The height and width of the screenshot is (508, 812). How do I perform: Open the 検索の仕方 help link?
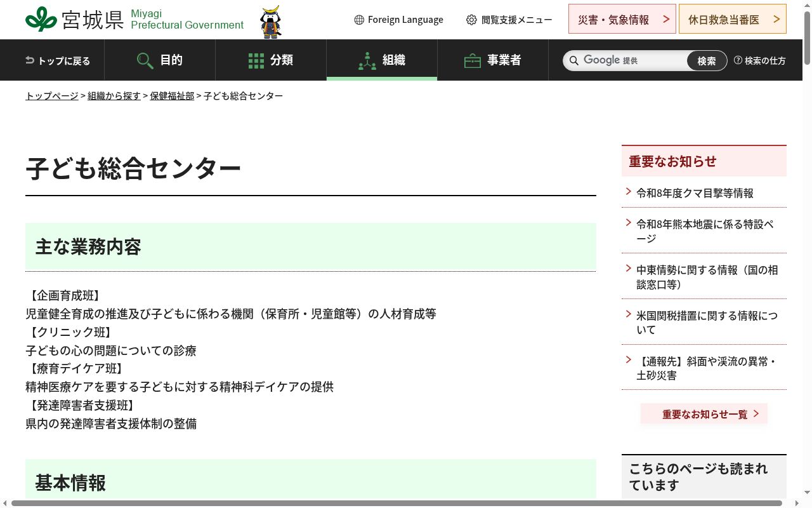click(760, 60)
